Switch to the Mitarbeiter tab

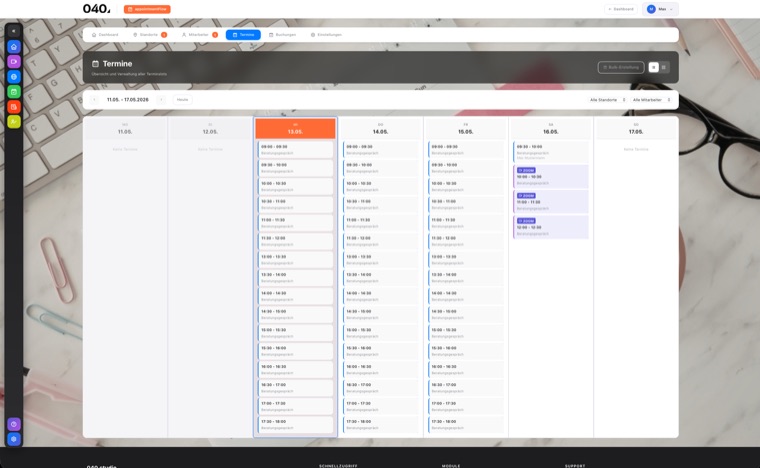point(200,35)
